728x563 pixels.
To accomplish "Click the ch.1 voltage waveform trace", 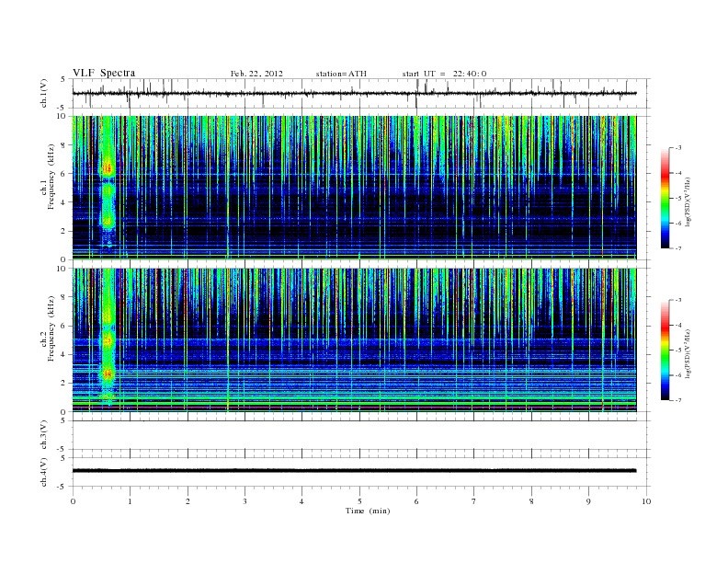I will click(354, 93).
